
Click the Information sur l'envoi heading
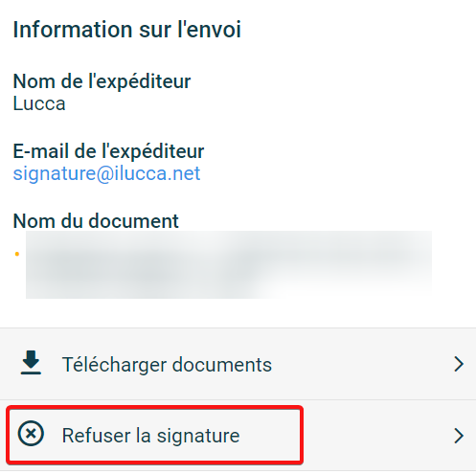point(127,30)
